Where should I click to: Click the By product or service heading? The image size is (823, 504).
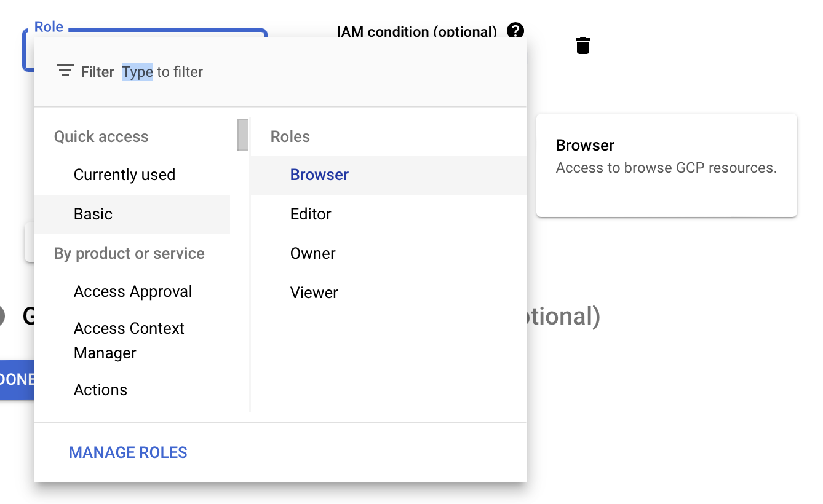tap(129, 254)
